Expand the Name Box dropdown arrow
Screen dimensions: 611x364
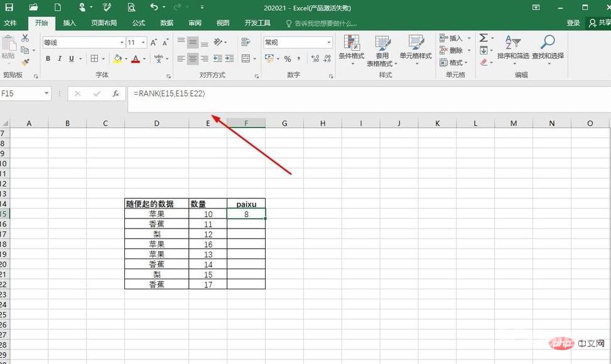point(46,94)
